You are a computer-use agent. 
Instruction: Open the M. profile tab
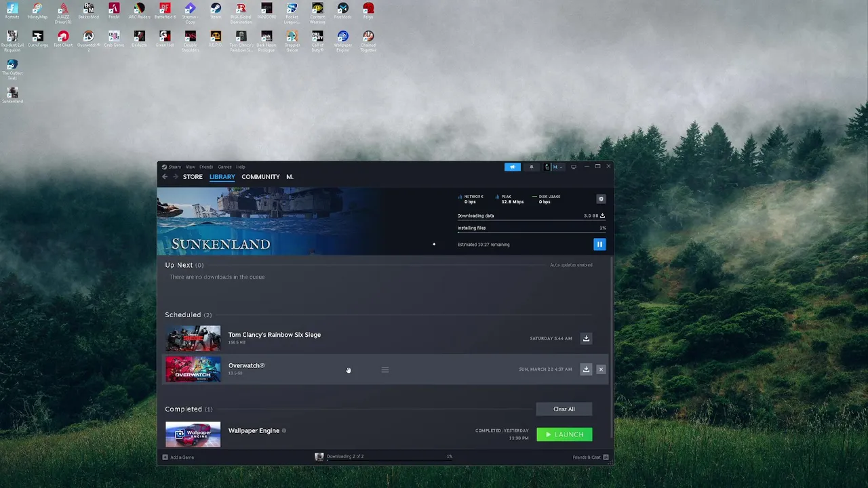[x=290, y=177]
